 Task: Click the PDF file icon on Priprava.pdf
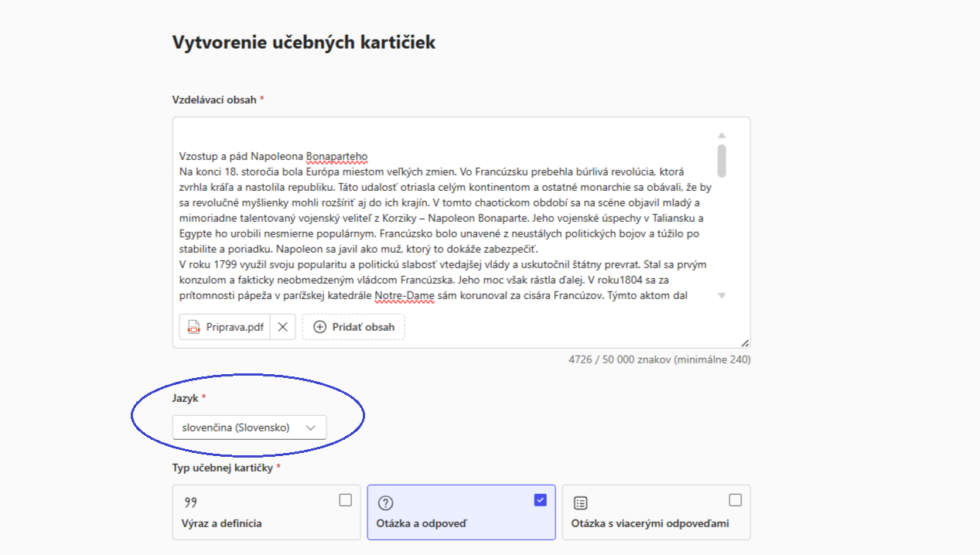pos(193,327)
